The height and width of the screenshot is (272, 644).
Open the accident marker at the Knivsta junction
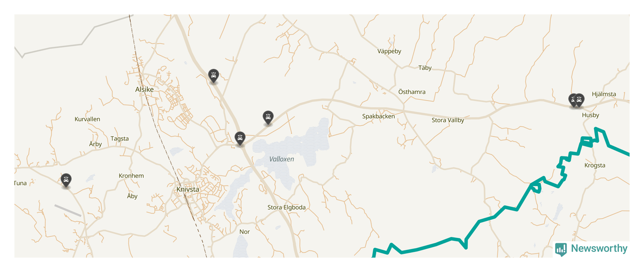coord(240,139)
